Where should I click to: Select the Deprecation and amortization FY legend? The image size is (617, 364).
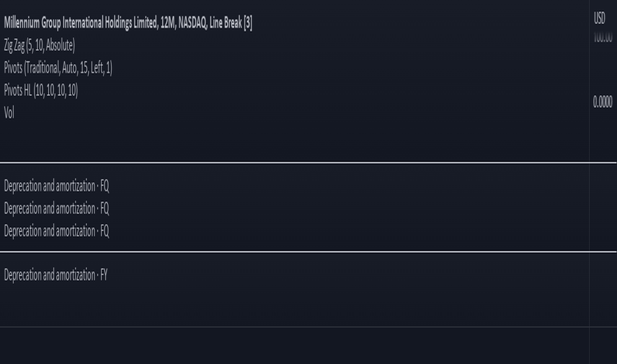coord(56,275)
